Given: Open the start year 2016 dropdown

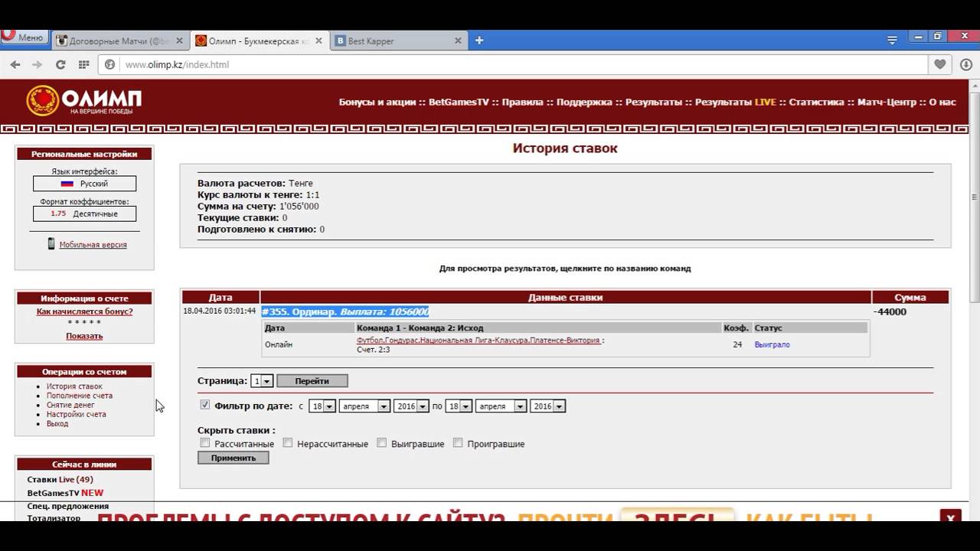Looking at the screenshot, I should pos(411,406).
